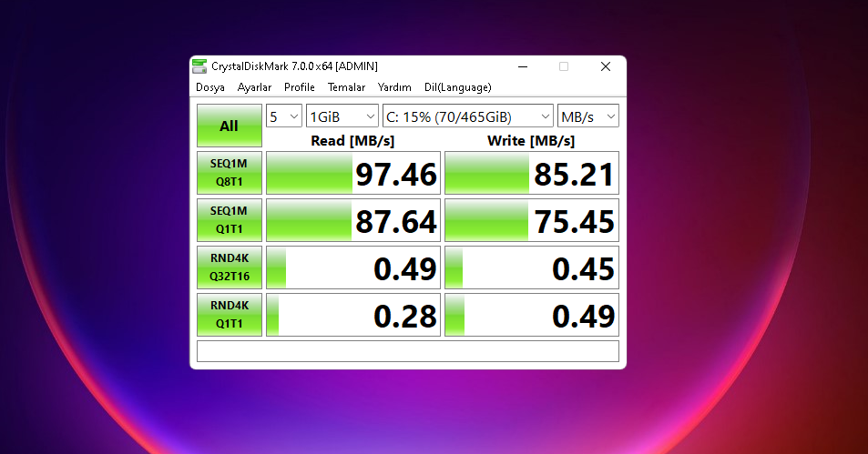Image resolution: width=868 pixels, height=454 pixels.
Task: Click the SEQ1M Q8T1 read result 97.46
Action: 353,173
